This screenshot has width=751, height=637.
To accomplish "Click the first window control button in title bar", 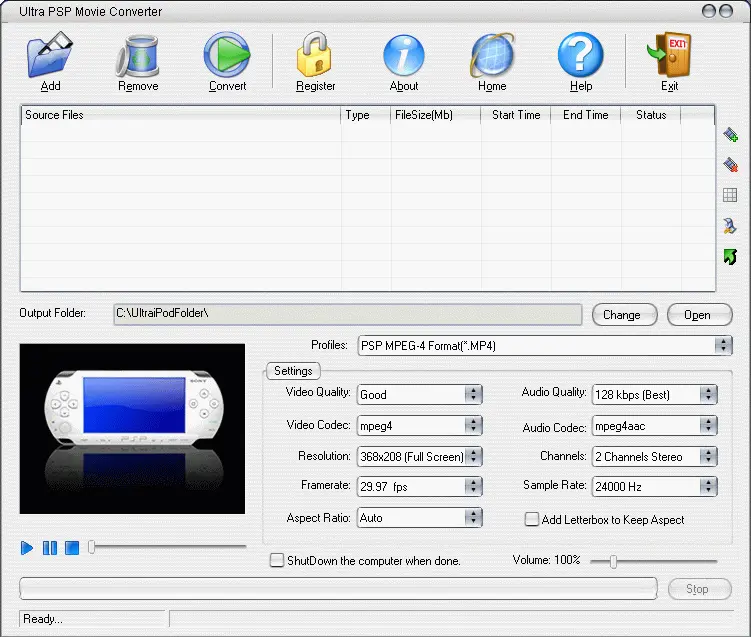I will coord(708,11).
